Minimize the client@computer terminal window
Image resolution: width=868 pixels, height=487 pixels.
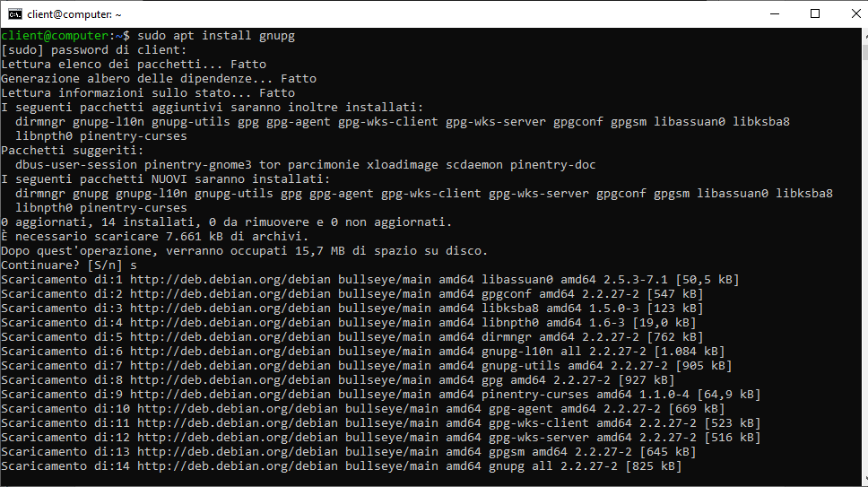pos(775,13)
